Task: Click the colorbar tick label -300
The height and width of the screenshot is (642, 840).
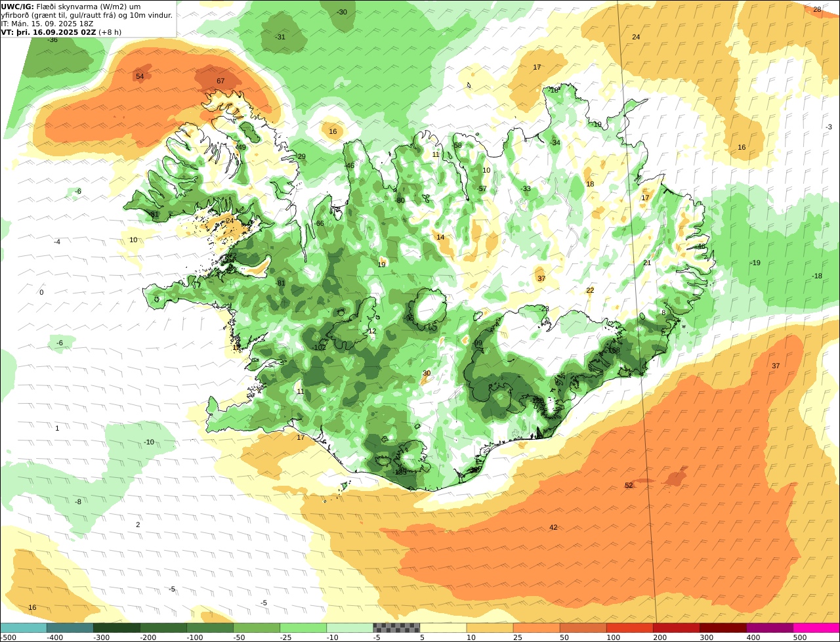Action: [x=101, y=637]
